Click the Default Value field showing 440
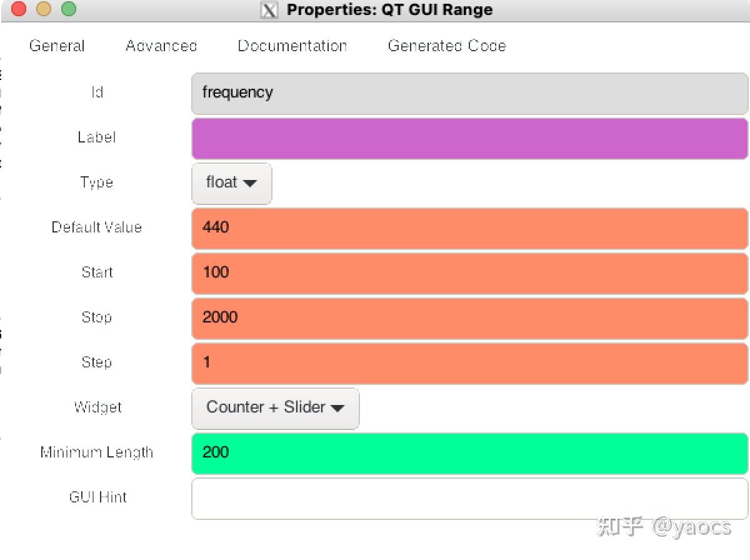The height and width of the screenshot is (560, 750). click(x=469, y=228)
